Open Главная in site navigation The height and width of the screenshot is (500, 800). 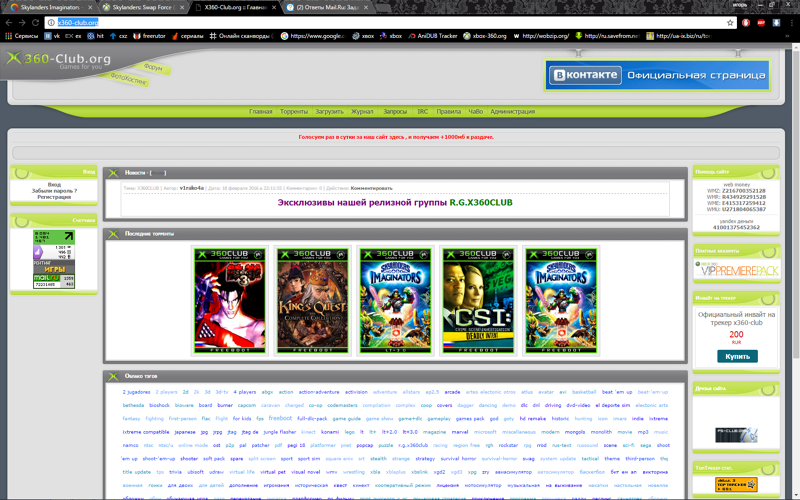(260, 111)
